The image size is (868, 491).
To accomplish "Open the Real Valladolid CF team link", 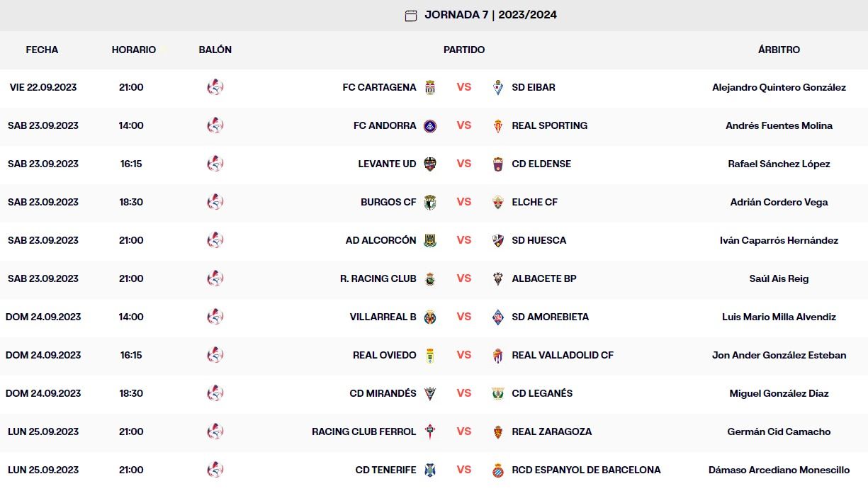I will (x=563, y=355).
